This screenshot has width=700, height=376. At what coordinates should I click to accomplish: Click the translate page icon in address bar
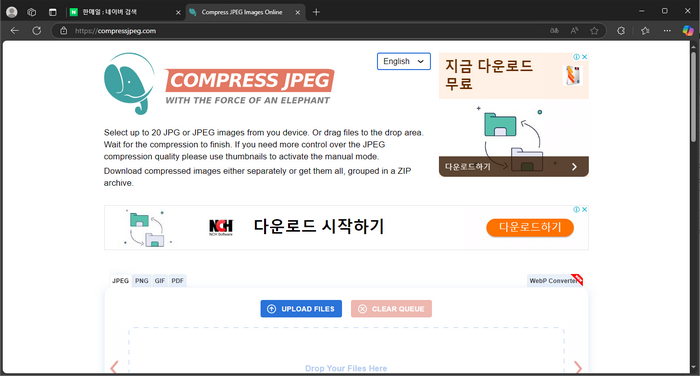tap(554, 31)
